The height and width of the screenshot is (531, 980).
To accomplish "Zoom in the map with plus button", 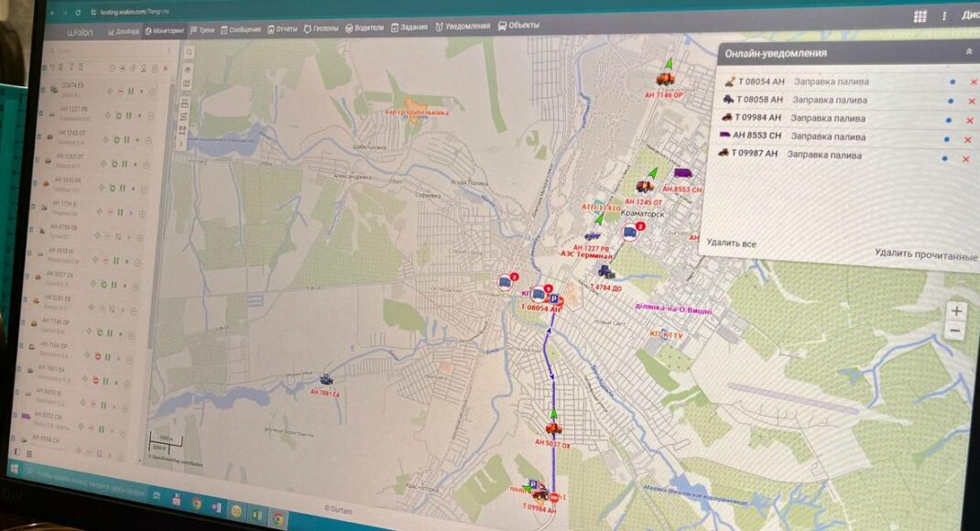I will point(956,309).
